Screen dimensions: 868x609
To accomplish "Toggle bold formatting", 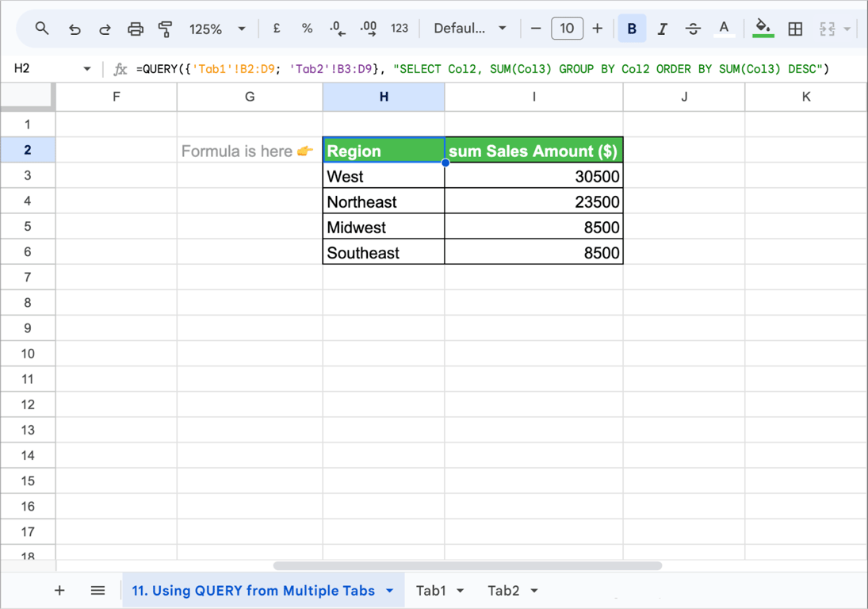I will 632,29.
